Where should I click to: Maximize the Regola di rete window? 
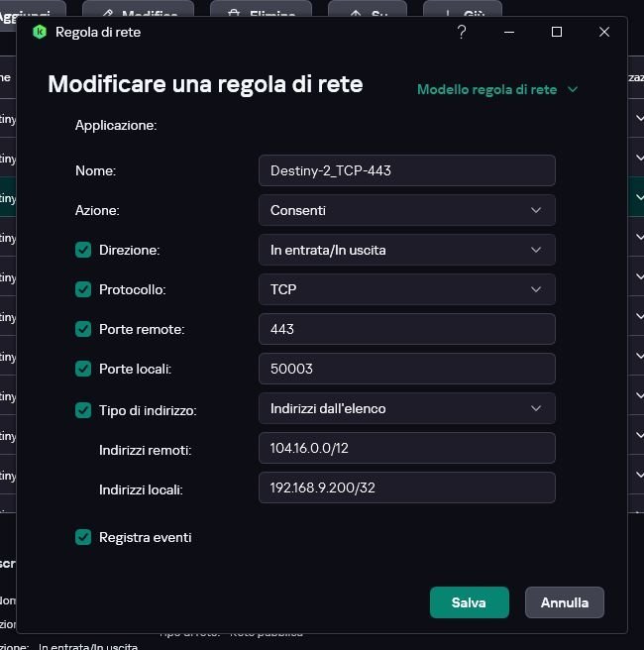pos(557,32)
